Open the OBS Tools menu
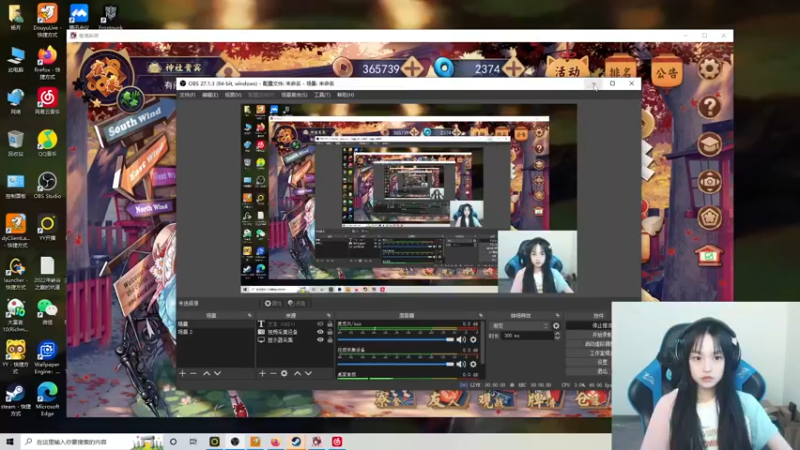This screenshot has height=450, width=800. pos(322,95)
